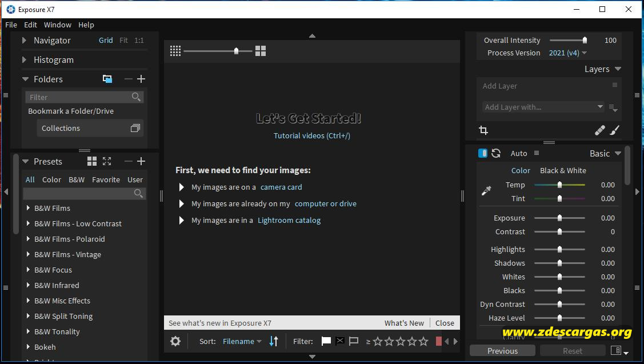Viewport: 644px width, 364px height.
Task: Select large thumbnails grid icon
Action: 261,51
